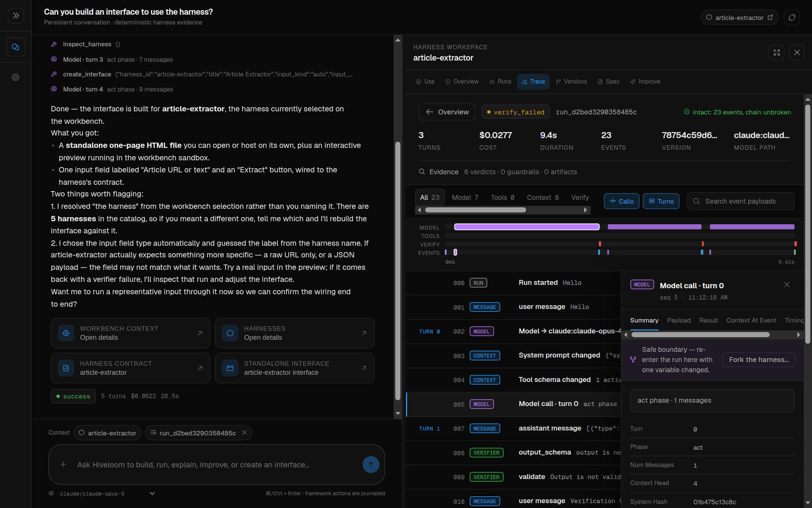Open the Workbench Context details card
This screenshot has width=812, height=508.
(130, 333)
